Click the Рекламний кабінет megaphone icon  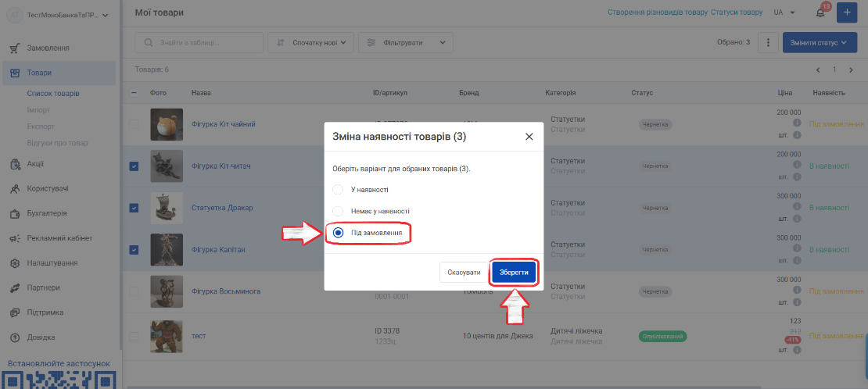point(16,238)
